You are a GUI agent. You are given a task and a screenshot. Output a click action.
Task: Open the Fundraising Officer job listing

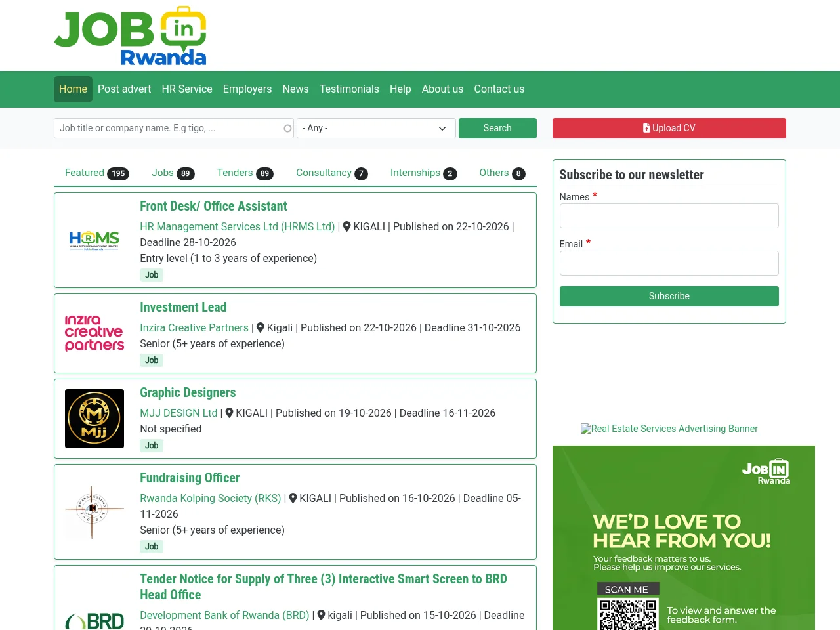[190, 478]
